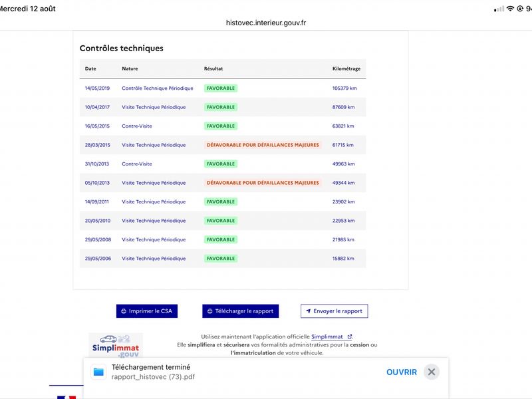The image size is (532, 399).
Task: Click DÉFAVORABLE badge for 28/03/2015
Action: (x=263, y=145)
